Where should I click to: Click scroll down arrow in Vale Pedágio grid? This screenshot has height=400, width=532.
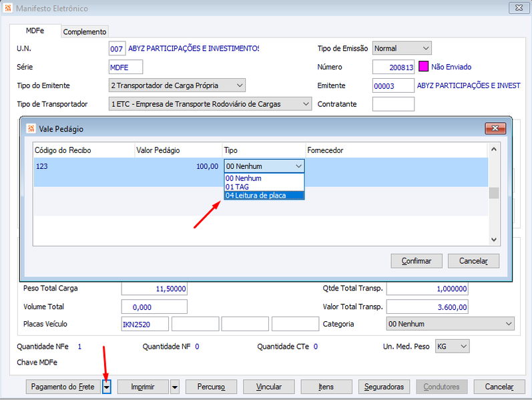(x=494, y=240)
